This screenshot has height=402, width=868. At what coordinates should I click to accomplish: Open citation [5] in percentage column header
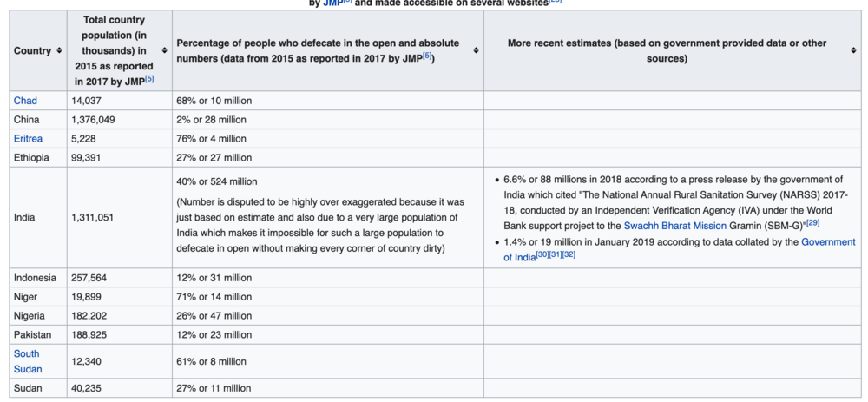[427, 56]
